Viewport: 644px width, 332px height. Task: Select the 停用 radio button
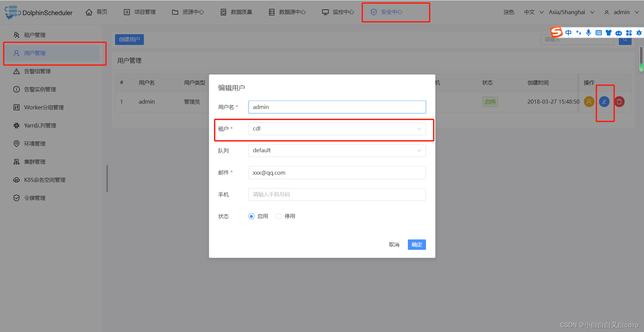tap(279, 216)
